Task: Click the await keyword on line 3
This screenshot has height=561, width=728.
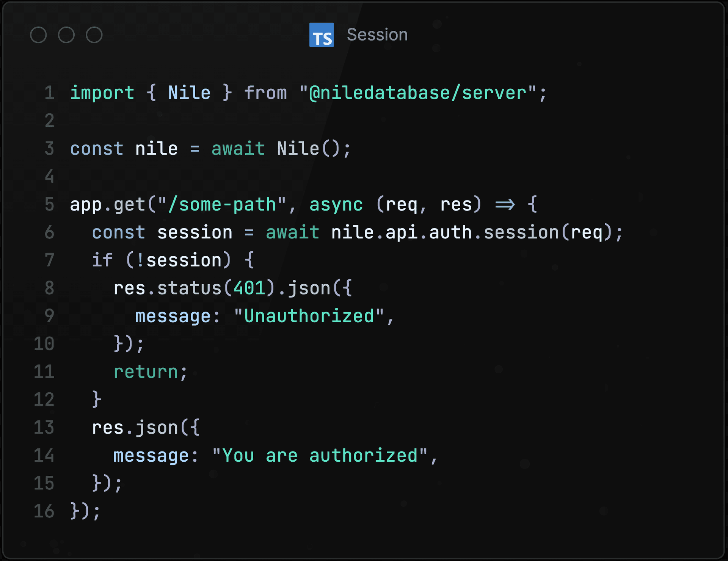Action: point(237,148)
